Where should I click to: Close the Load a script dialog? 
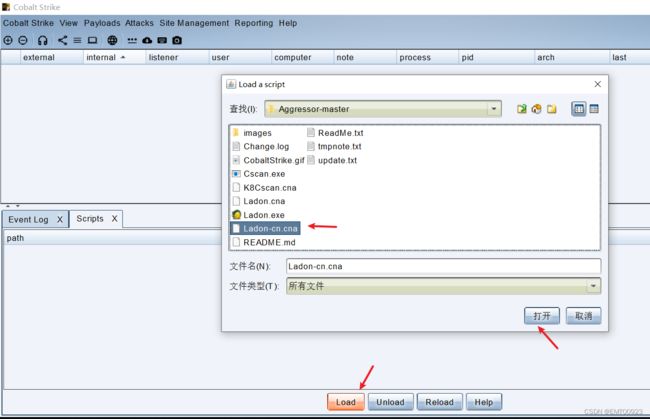[x=598, y=84]
